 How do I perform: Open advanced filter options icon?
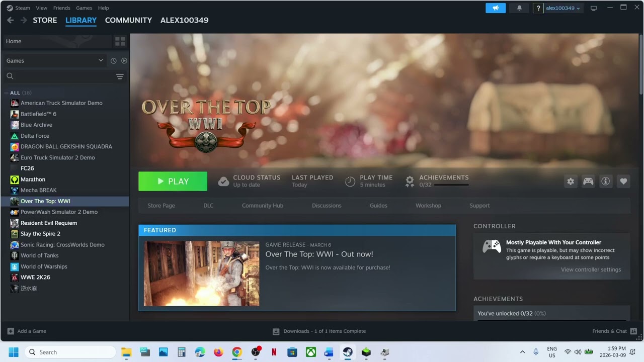pos(120,76)
